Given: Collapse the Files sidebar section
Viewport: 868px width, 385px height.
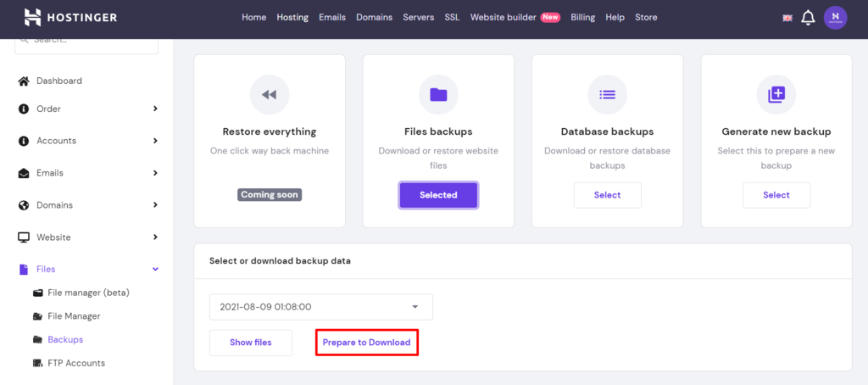Looking at the screenshot, I should (155, 269).
